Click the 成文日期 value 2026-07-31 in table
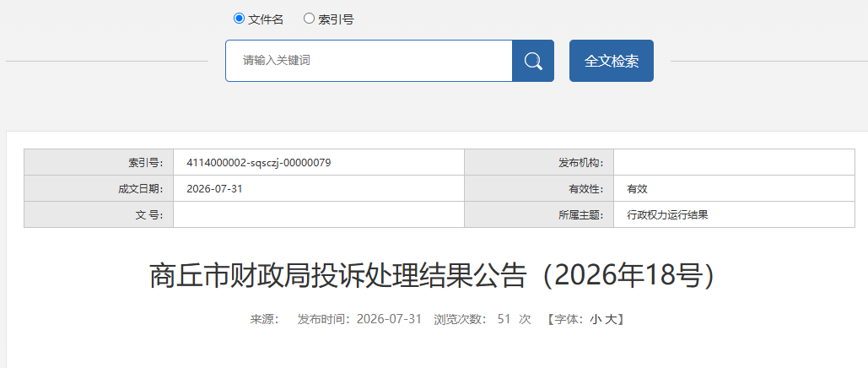Image resolution: width=868 pixels, height=368 pixels. tap(215, 188)
